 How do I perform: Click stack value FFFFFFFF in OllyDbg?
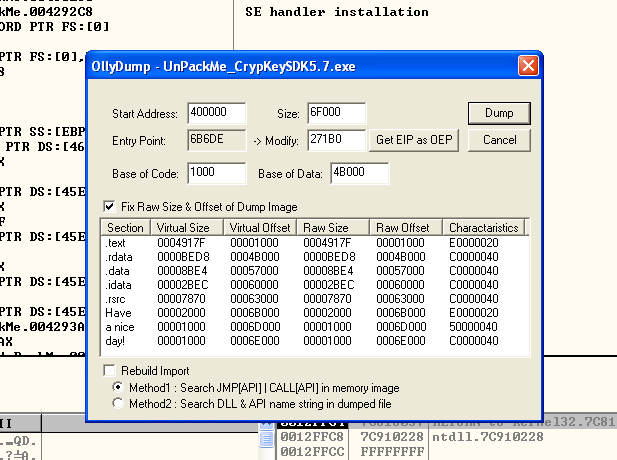coord(392,452)
